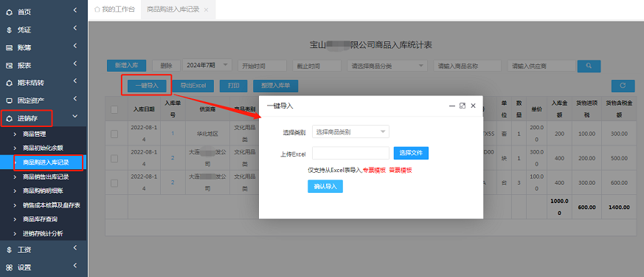Screen dimensions: 644x277
Task: Switch to 我的工作台 tab
Action: pos(114,10)
